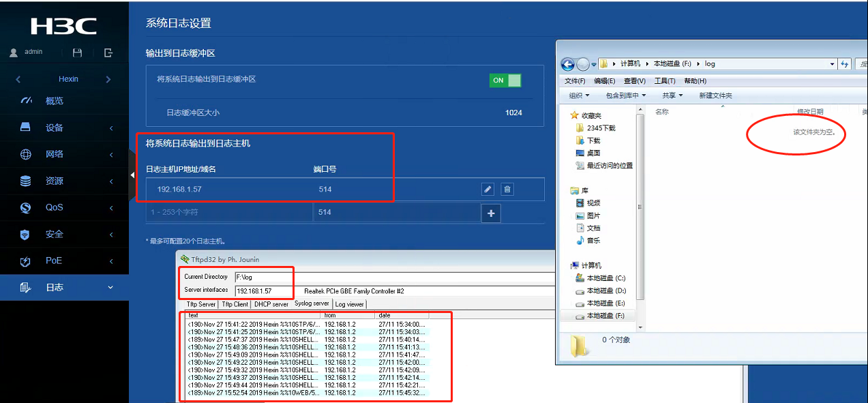
Task: Click the Explorer refresh button
Action: click(845, 63)
